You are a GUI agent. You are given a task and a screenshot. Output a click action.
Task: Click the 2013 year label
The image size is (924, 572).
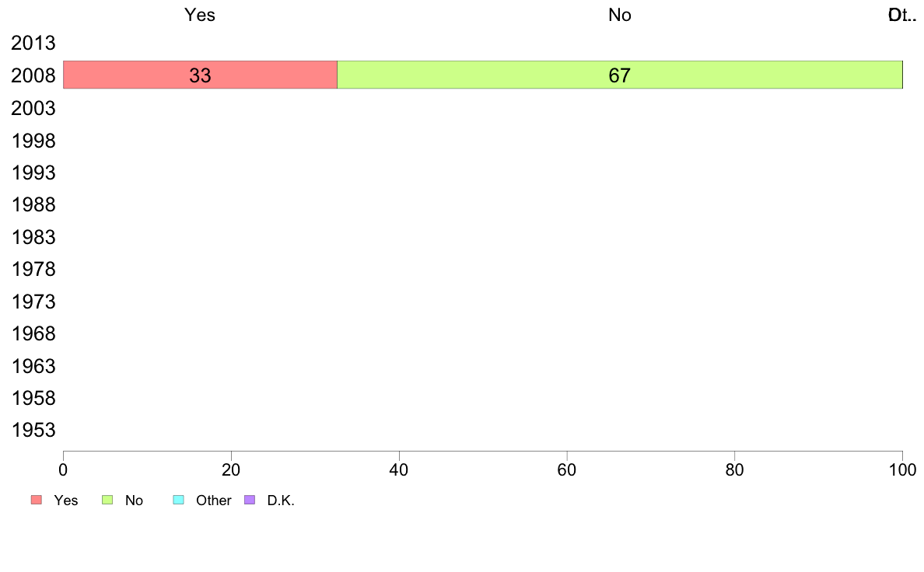pos(33,43)
